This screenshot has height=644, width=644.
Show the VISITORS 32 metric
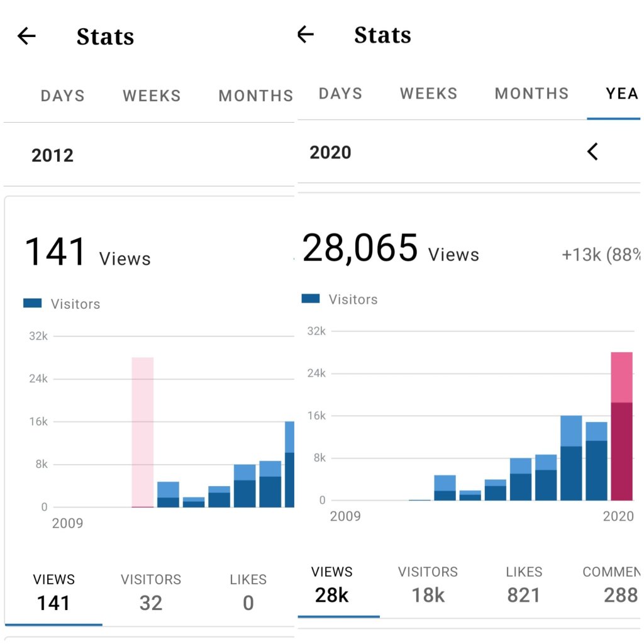click(151, 592)
